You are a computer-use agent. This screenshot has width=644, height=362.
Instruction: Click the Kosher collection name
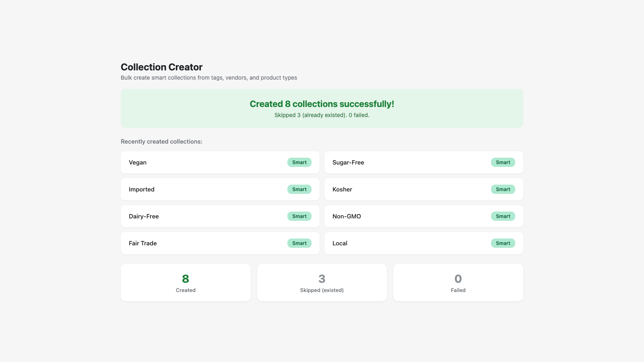pyautogui.click(x=342, y=189)
